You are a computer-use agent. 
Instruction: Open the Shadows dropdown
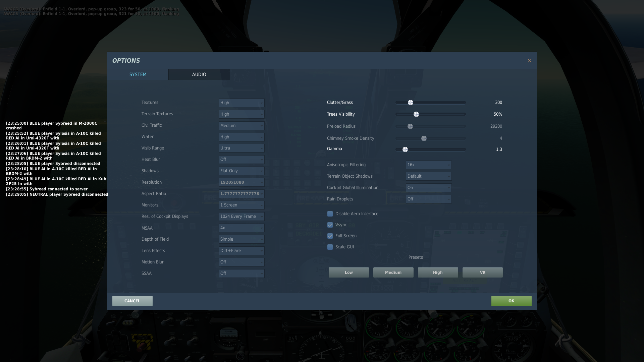tap(241, 171)
